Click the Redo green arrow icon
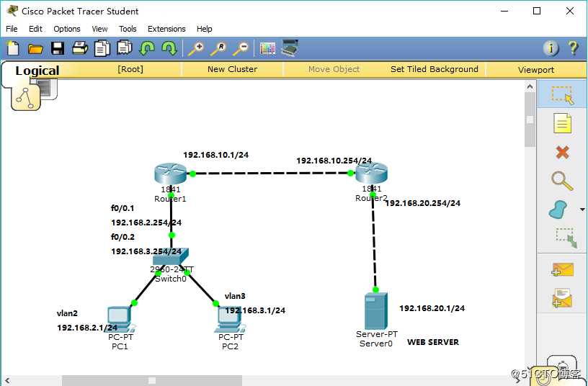The image size is (588, 386). (x=169, y=48)
